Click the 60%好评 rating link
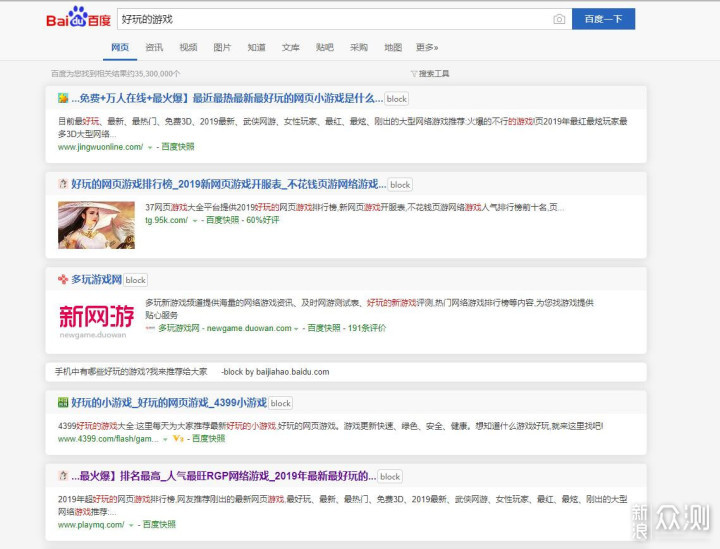 point(263,220)
